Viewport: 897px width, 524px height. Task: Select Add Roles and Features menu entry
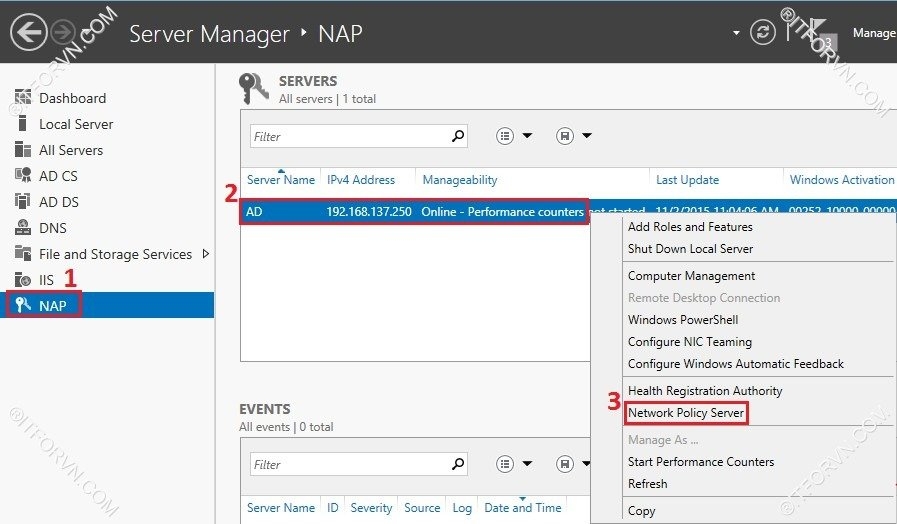tap(690, 227)
